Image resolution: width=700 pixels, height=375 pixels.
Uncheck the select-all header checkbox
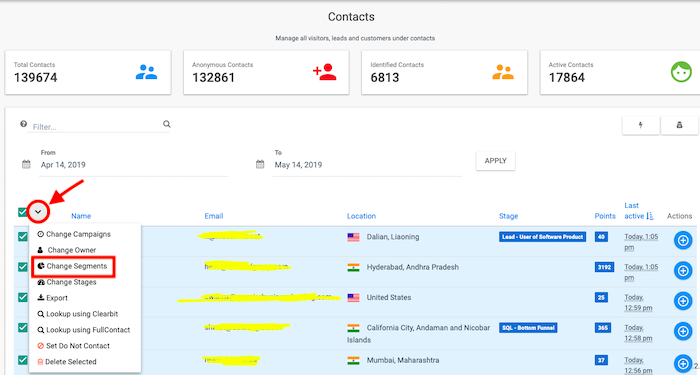point(22,212)
